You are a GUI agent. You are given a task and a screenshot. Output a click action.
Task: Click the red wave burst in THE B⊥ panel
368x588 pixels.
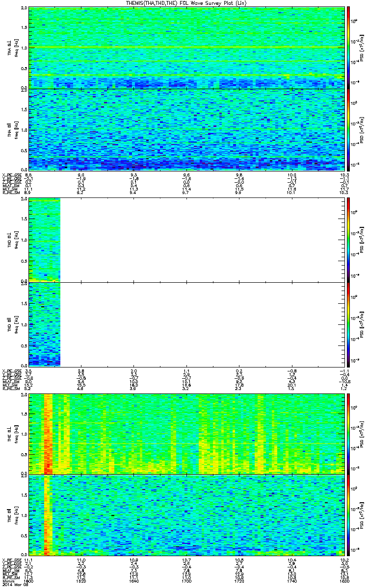48,434
